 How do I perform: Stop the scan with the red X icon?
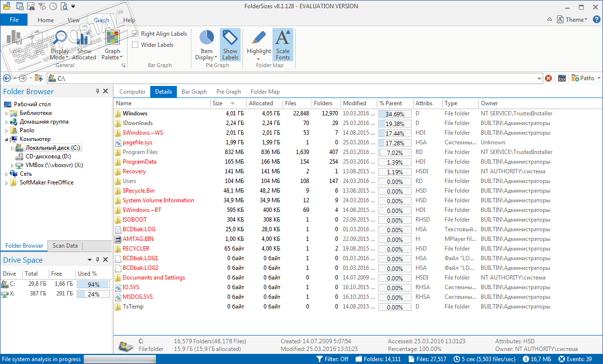pyautogui.click(x=548, y=78)
